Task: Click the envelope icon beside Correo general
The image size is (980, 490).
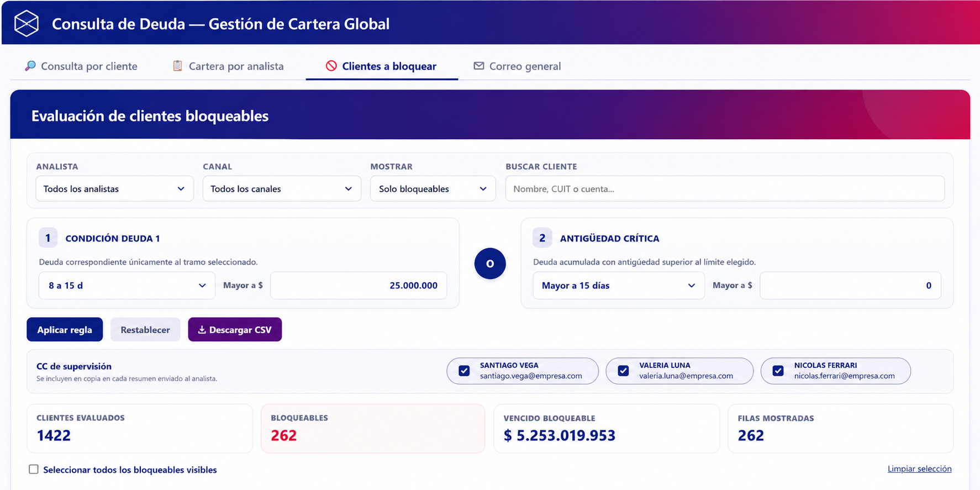Action: 478,66
